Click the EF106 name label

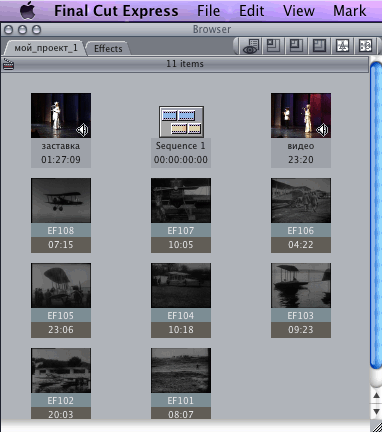click(301, 231)
